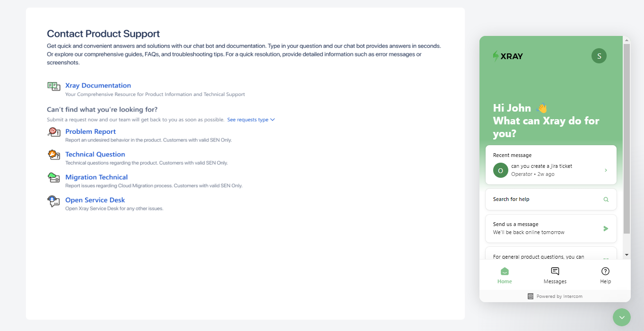Open the Xray Documentation link

tap(98, 86)
